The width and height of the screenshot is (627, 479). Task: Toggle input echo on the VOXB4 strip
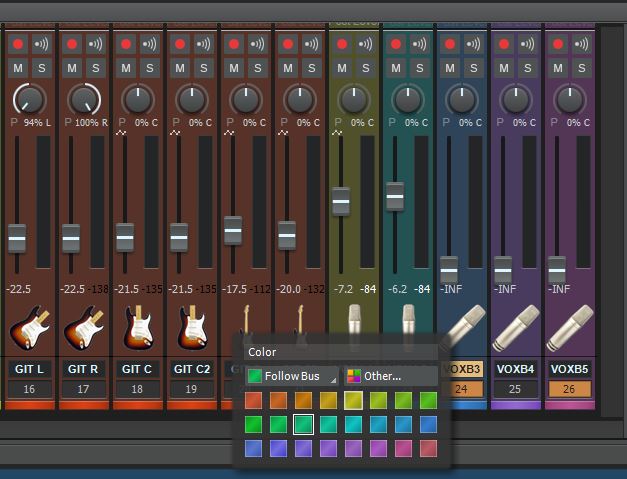point(527,44)
